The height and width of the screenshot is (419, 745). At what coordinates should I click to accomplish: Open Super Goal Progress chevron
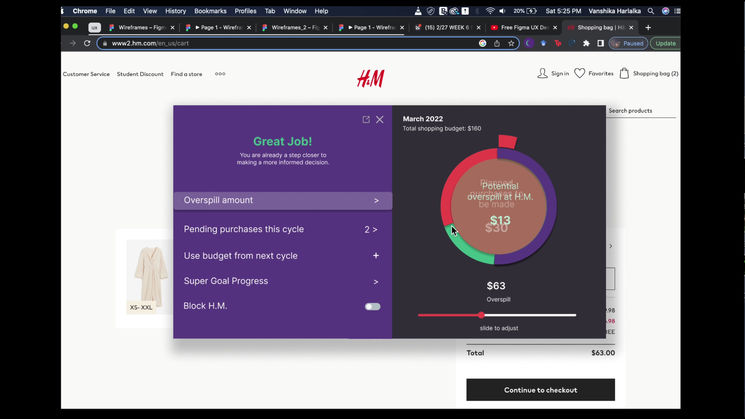coord(376,282)
